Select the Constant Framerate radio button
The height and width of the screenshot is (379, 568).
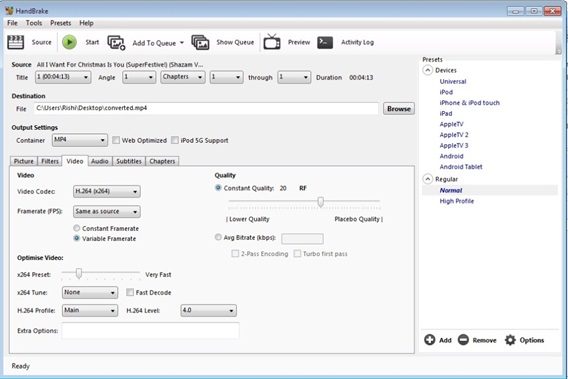point(76,228)
